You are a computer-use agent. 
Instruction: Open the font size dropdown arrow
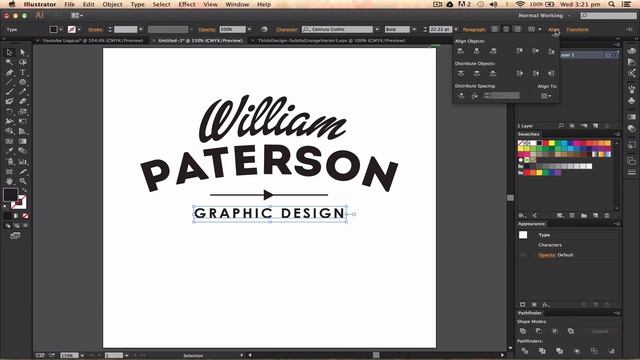(456, 29)
